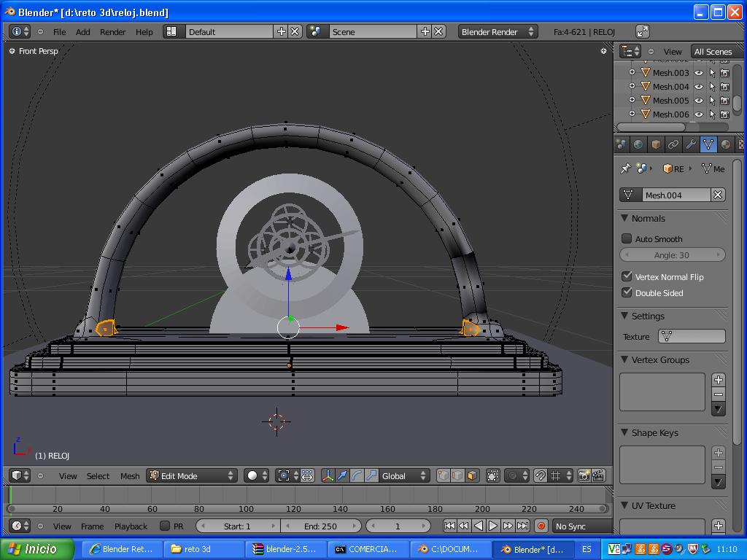The height and width of the screenshot is (560, 747).
Task: Toggle restrict-select arrow for Mesh.005
Action: [712, 101]
